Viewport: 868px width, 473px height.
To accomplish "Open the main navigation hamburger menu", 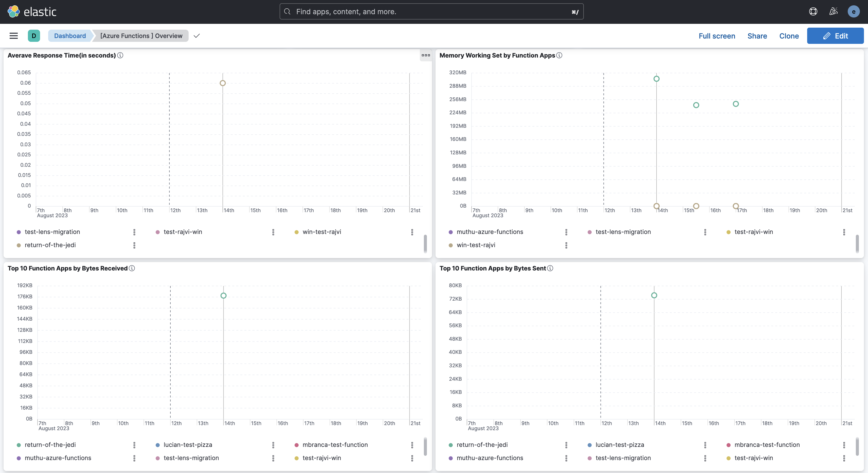I will pyautogui.click(x=13, y=36).
